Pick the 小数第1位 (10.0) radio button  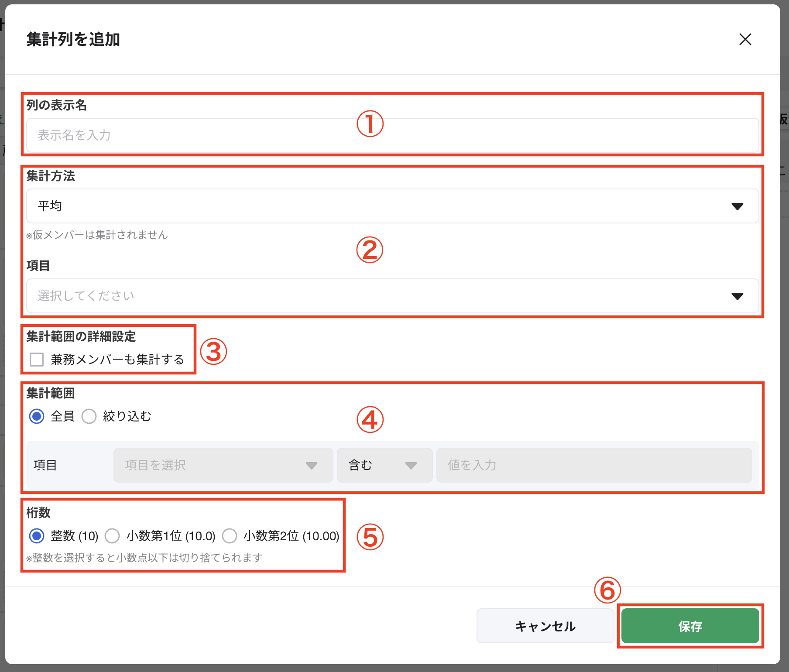(x=112, y=536)
